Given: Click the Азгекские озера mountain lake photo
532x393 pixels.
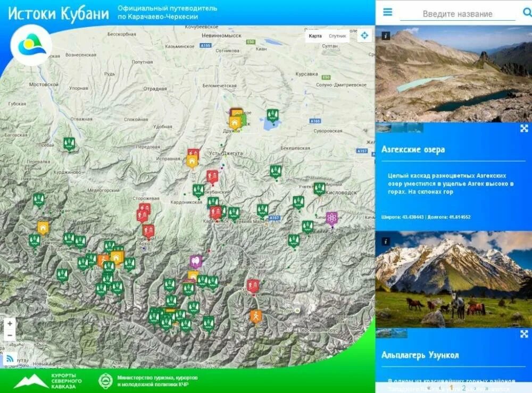Looking at the screenshot, I should [454, 74].
